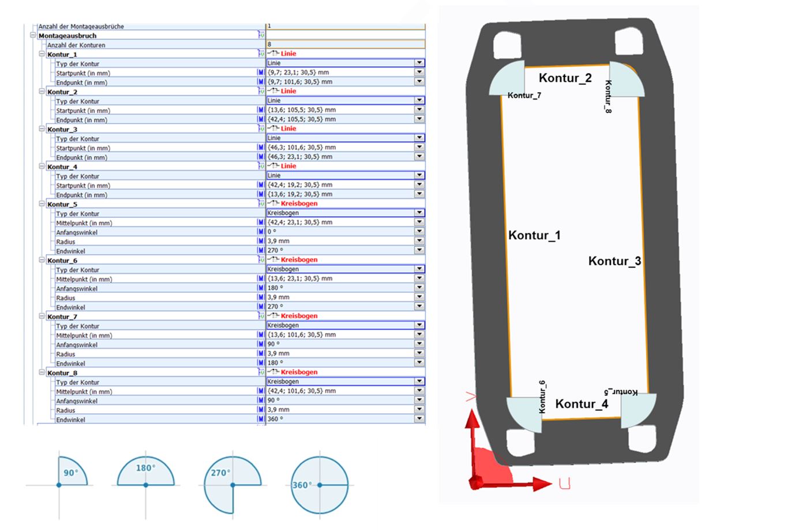Collapse the Montageausbruch tree node
The width and height of the screenshot is (795, 532).
[x=33, y=35]
